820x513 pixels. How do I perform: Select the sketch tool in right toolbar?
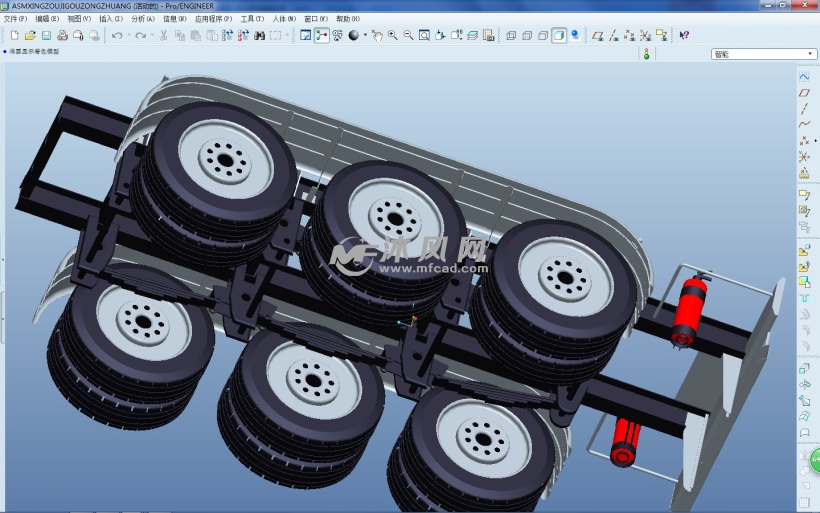tap(804, 77)
